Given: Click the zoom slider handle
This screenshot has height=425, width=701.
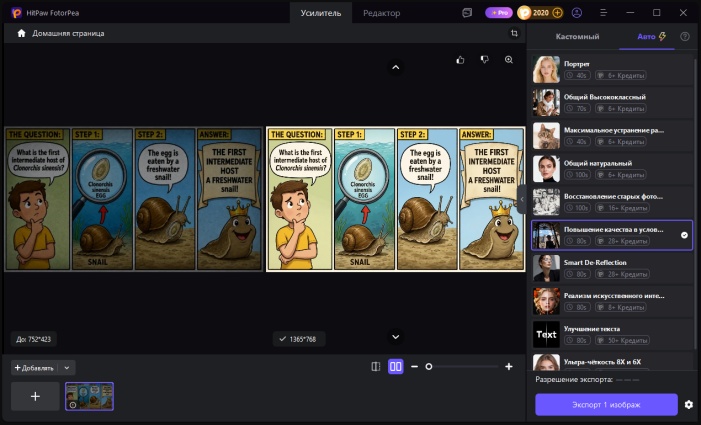Looking at the screenshot, I should (429, 367).
